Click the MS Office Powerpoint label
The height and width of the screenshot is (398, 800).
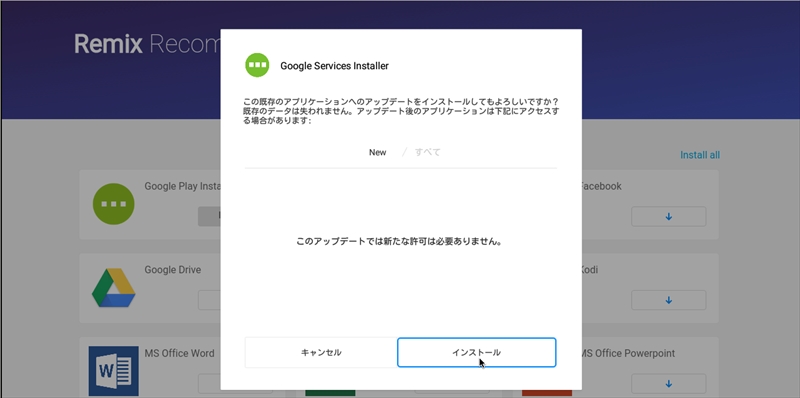628,353
